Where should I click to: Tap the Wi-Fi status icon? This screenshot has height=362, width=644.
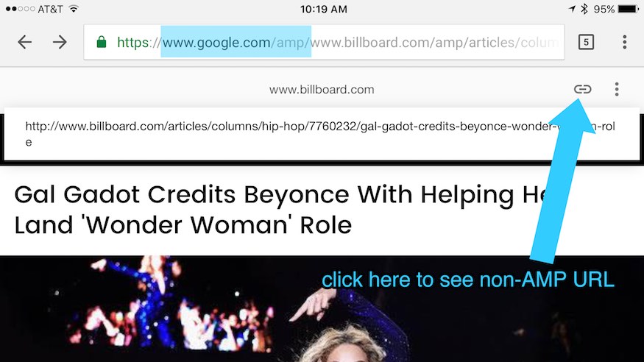[74, 9]
